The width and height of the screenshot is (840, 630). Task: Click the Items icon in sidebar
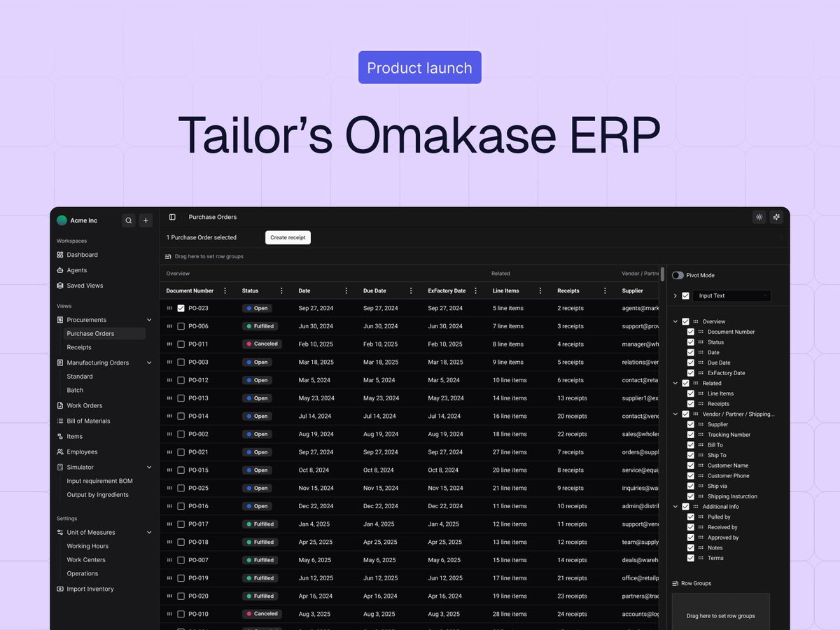pyautogui.click(x=60, y=436)
